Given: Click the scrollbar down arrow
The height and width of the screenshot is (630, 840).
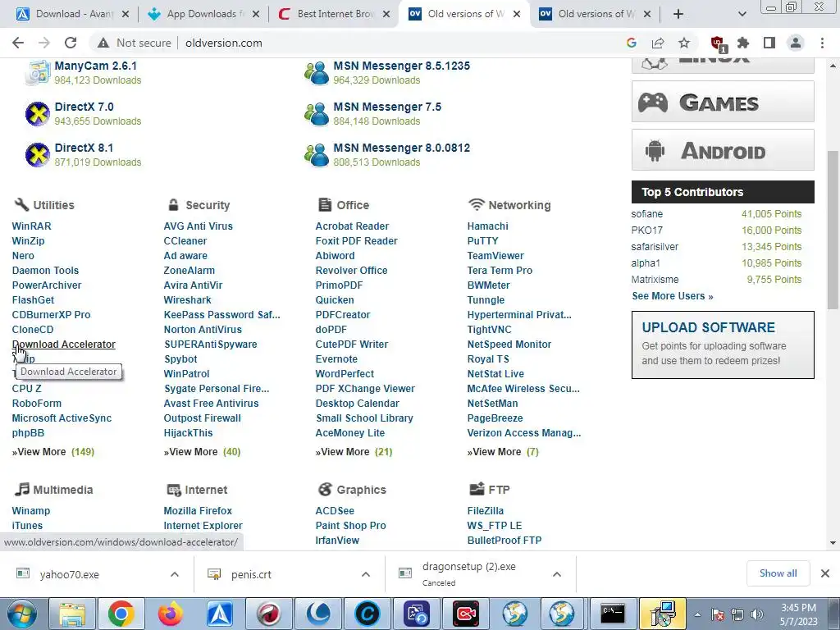Looking at the screenshot, I should click(x=833, y=543).
